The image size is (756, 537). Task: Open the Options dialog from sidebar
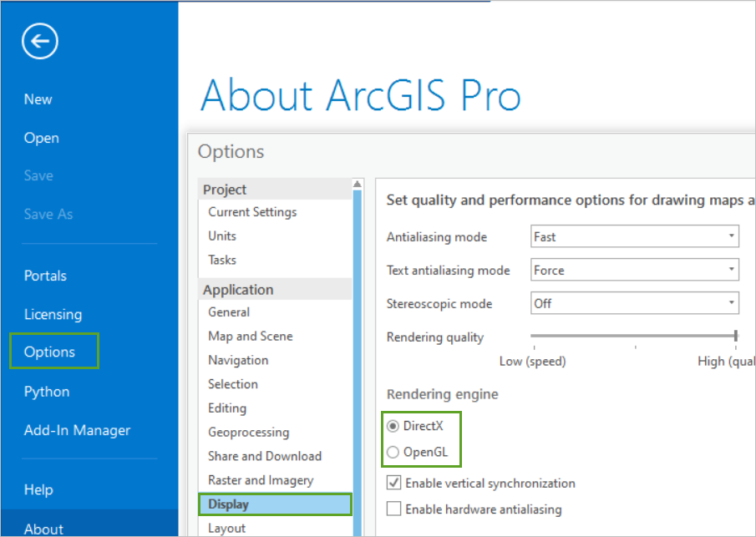pyautogui.click(x=49, y=352)
